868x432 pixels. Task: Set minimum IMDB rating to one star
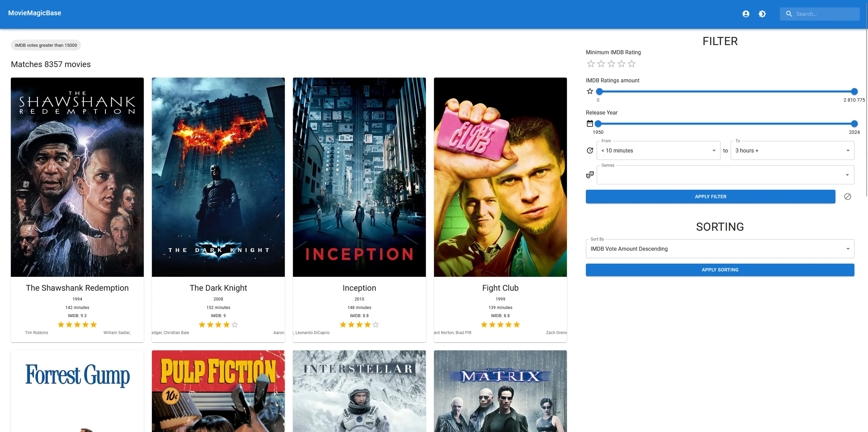pyautogui.click(x=591, y=64)
